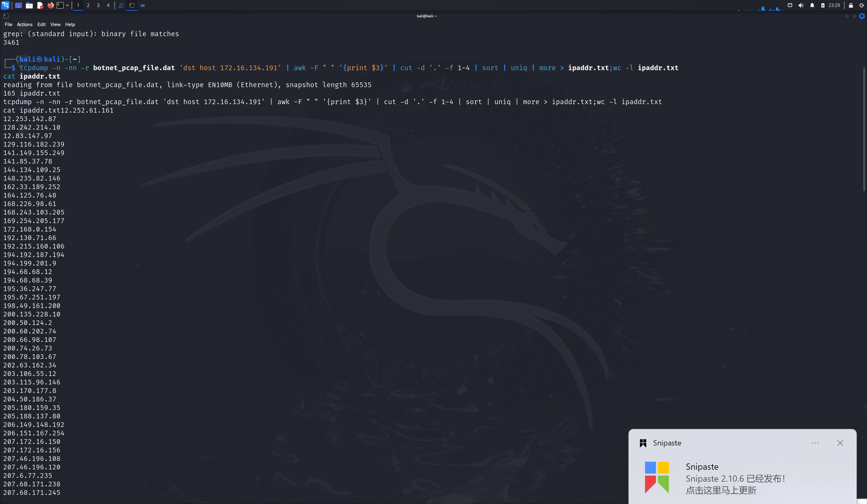Open the text editor launcher icon
Viewport: 867px width, 504px height.
(x=40, y=5)
